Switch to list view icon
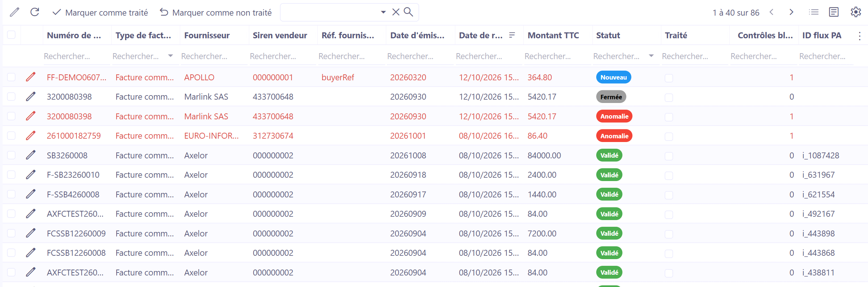 point(813,12)
